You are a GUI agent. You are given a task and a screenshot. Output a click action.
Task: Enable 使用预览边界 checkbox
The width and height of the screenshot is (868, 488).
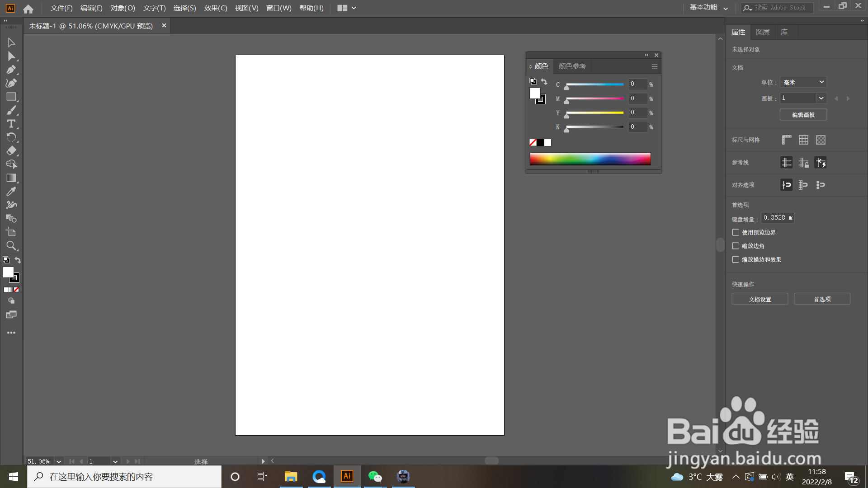tap(736, 232)
